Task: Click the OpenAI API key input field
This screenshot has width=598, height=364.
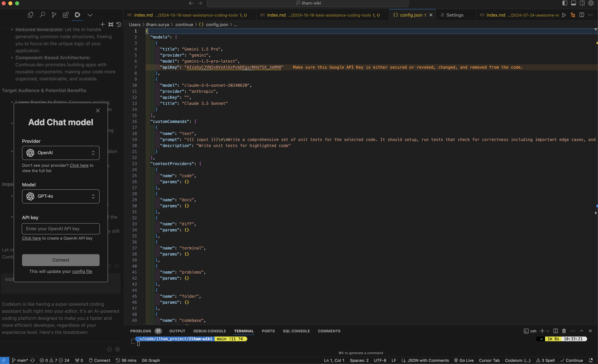Action: point(61,229)
